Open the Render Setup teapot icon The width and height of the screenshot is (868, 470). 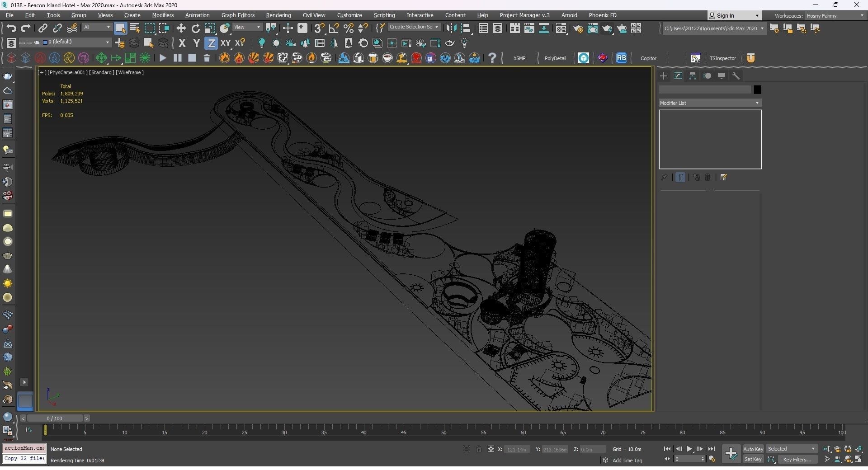578,28
